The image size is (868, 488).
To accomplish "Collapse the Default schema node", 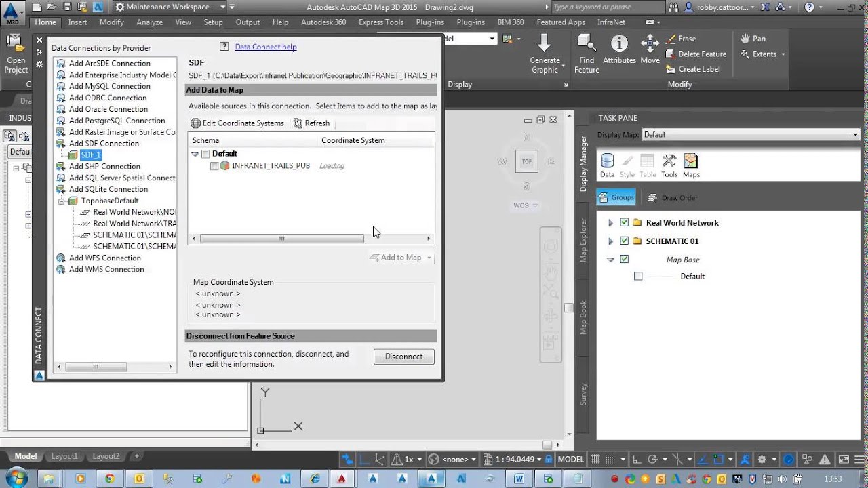I will pyautogui.click(x=195, y=154).
